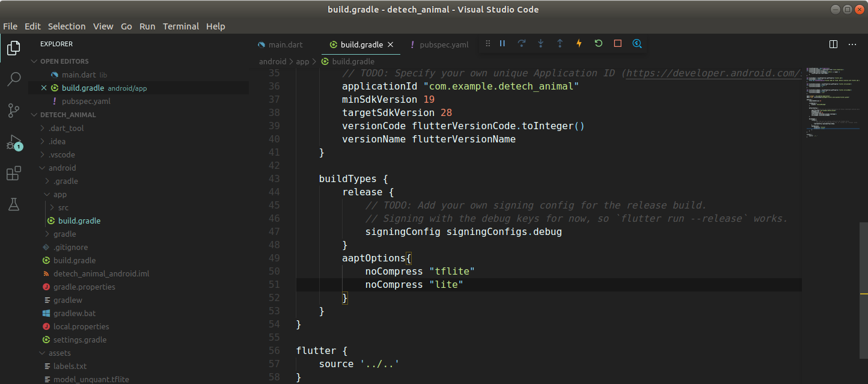Open main.dart from Open Editors
The height and width of the screenshot is (384, 868).
(79, 75)
